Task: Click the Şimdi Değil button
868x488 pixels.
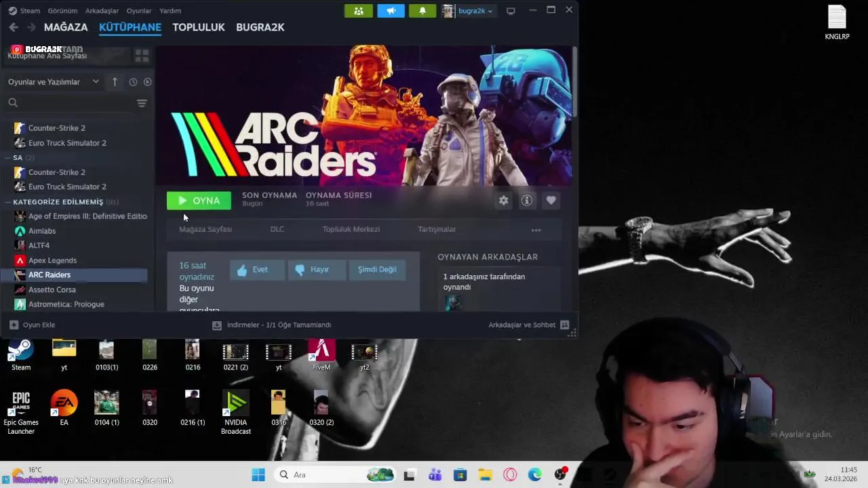Action: pyautogui.click(x=377, y=270)
